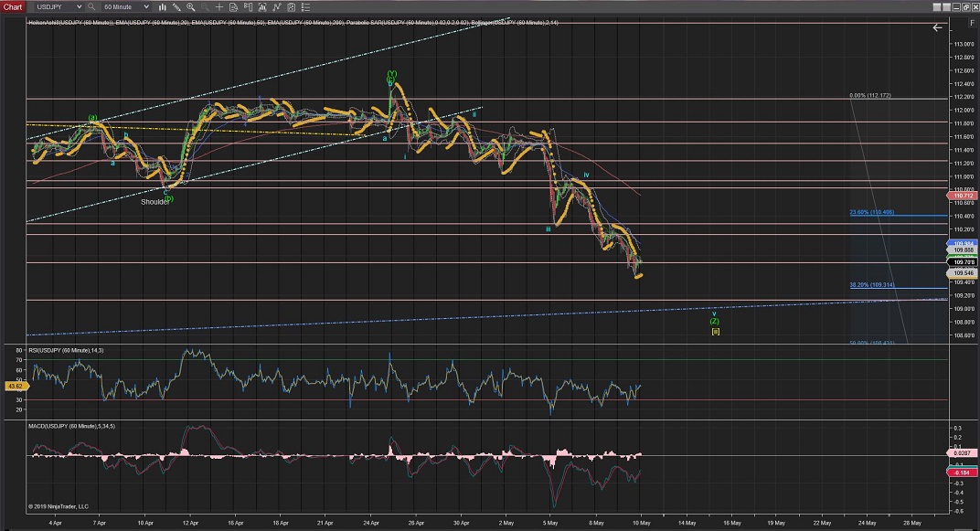This screenshot has height=531, width=980.
Task: Click the zoom out magnifier icon
Action: click(205, 6)
